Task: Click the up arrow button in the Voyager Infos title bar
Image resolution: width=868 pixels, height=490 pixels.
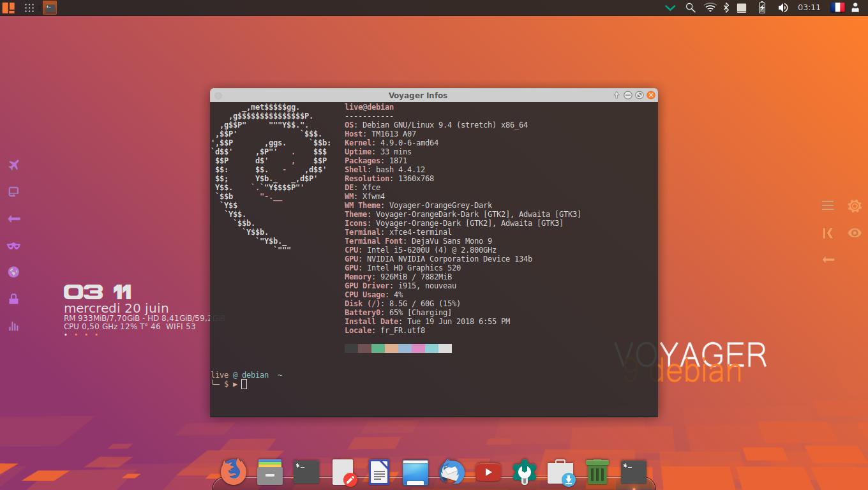Action: tap(617, 95)
